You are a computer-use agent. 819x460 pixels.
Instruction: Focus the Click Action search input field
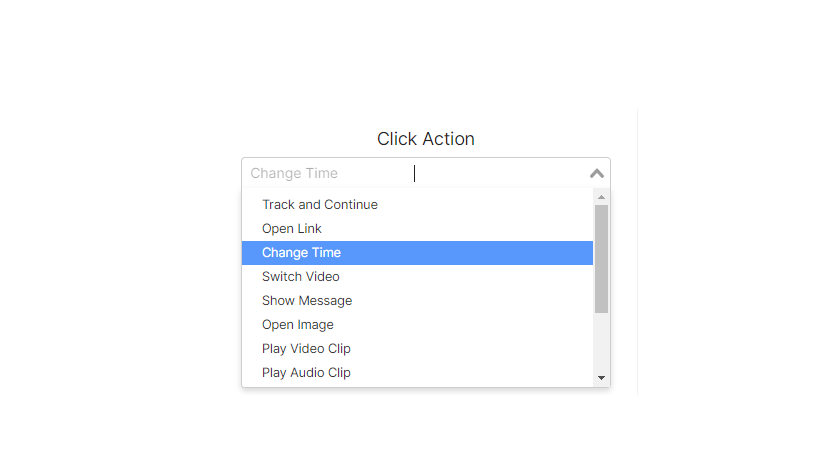tap(450, 173)
